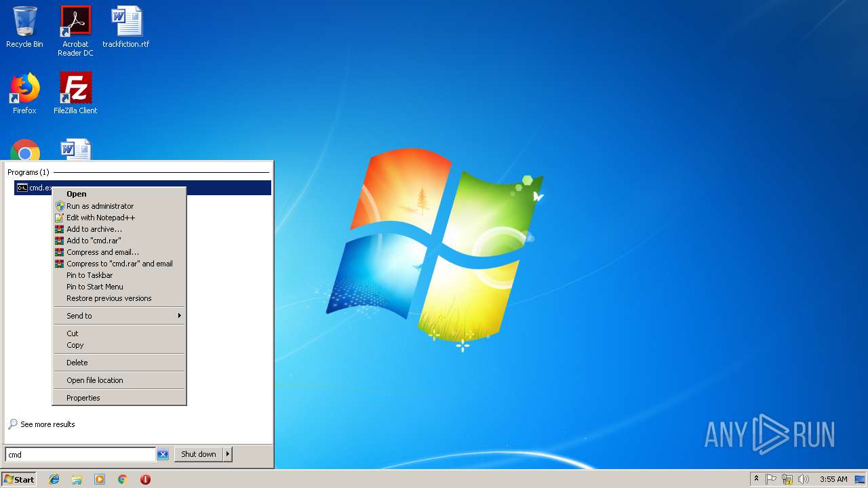This screenshot has height=488, width=868.
Task: Click the Shut down button
Action: click(x=199, y=454)
